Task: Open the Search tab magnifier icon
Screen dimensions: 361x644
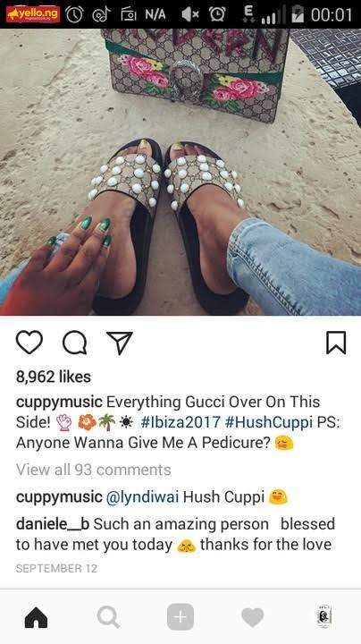Action: click(108, 617)
